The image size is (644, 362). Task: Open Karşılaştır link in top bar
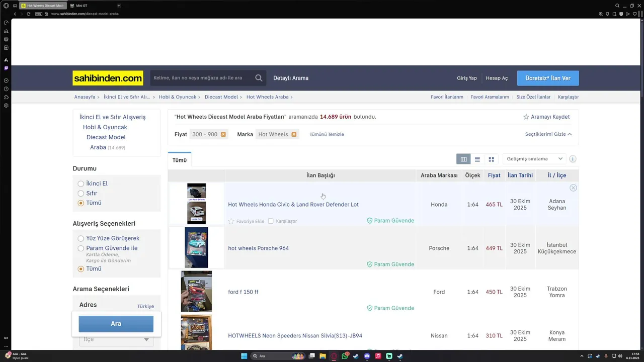[x=568, y=97]
